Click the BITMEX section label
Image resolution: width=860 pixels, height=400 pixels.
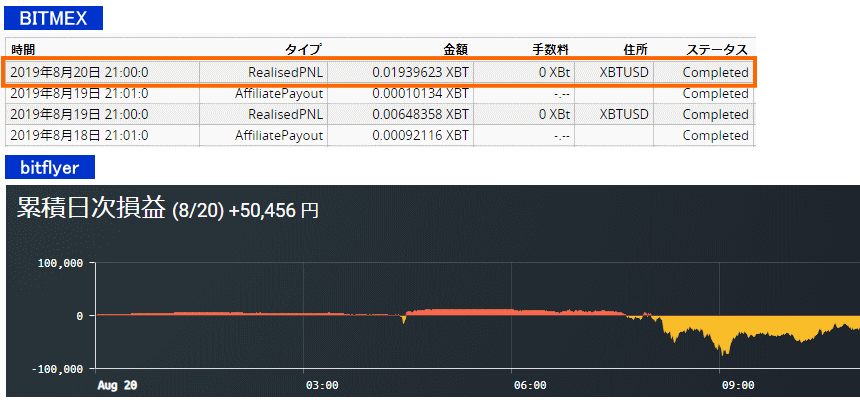[53, 18]
